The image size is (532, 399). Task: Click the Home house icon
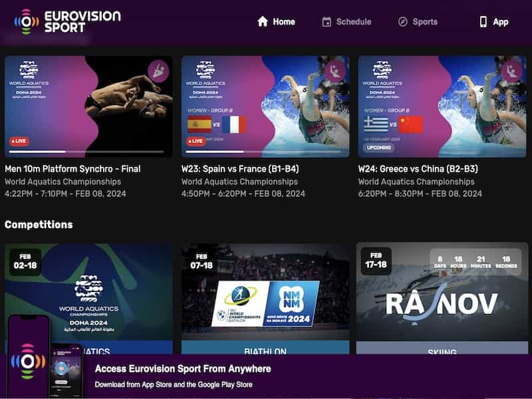click(263, 22)
